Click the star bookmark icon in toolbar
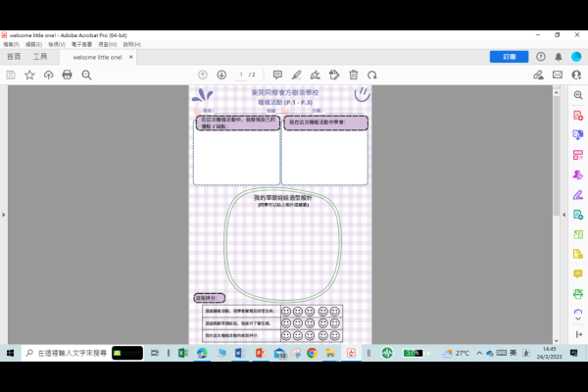Screen dimensions: 588x392 point(29,74)
